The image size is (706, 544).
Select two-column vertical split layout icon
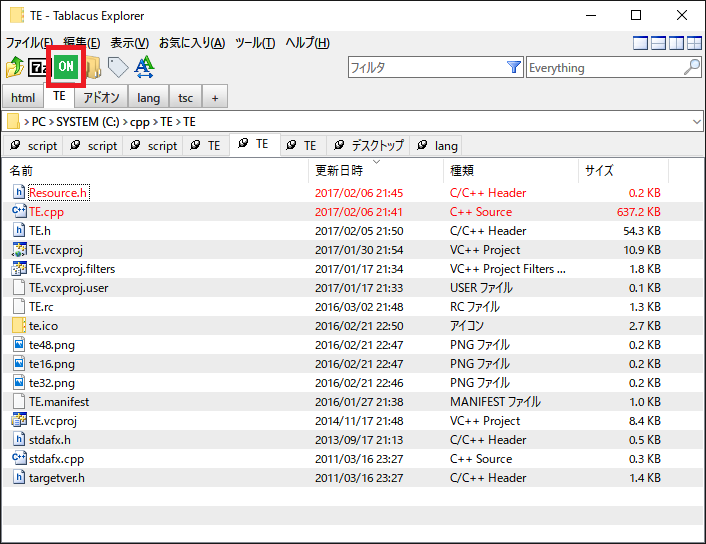pos(676,43)
